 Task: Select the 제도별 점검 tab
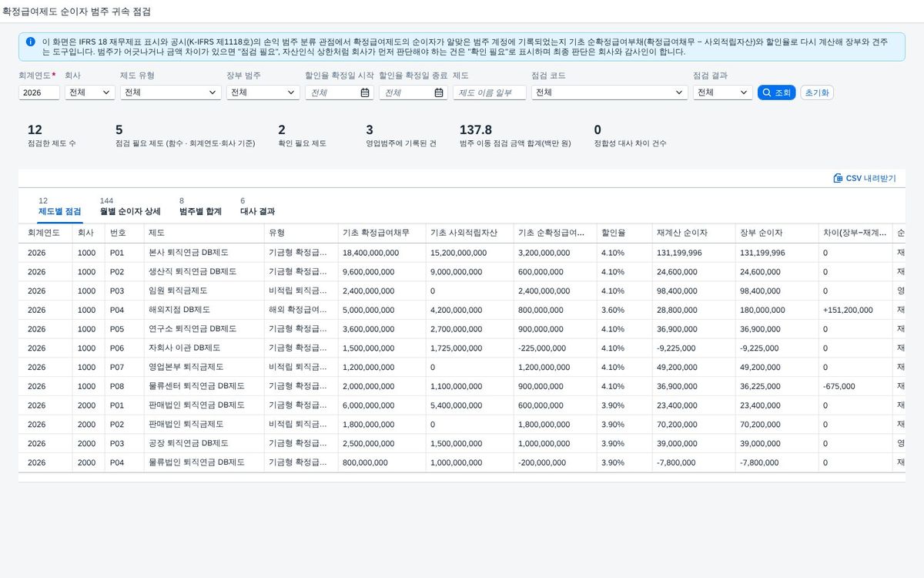tap(59, 206)
